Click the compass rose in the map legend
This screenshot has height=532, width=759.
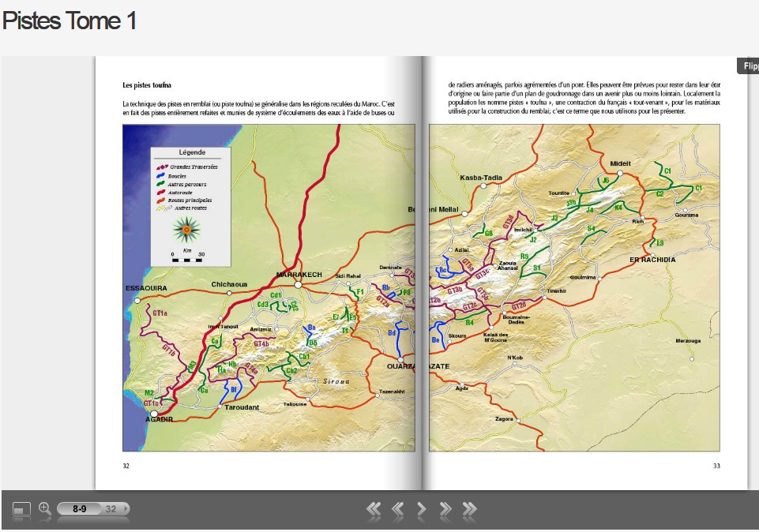[186, 230]
